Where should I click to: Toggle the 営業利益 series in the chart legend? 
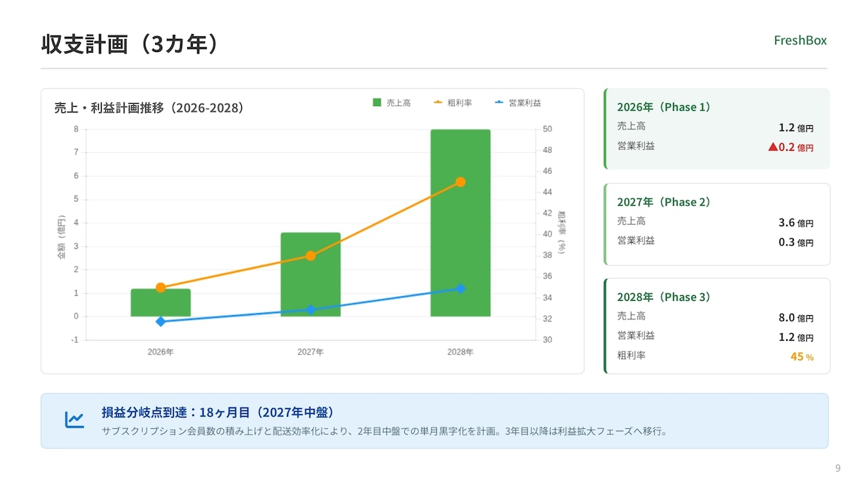[x=518, y=102]
